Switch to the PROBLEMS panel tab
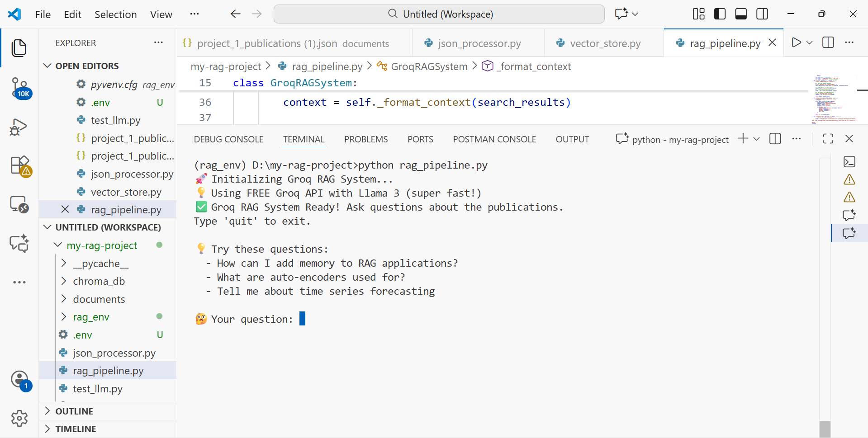 (x=366, y=139)
